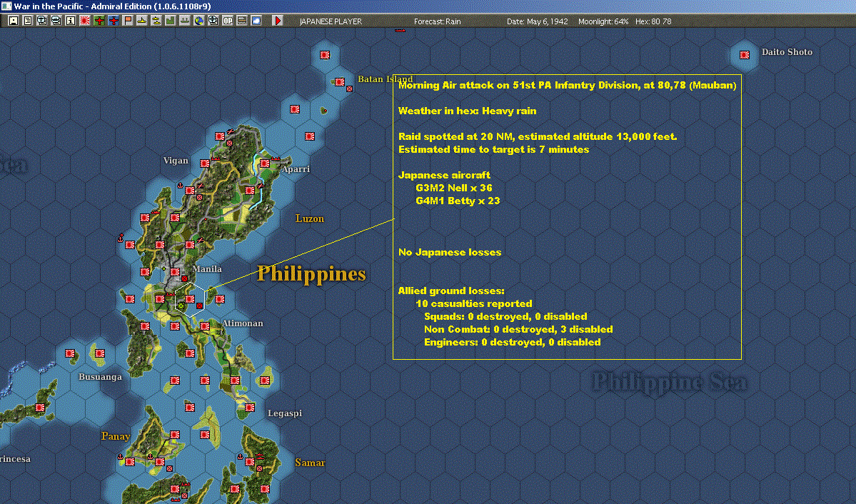
Task: Click the gray ship with arrows icon
Action: (184, 21)
